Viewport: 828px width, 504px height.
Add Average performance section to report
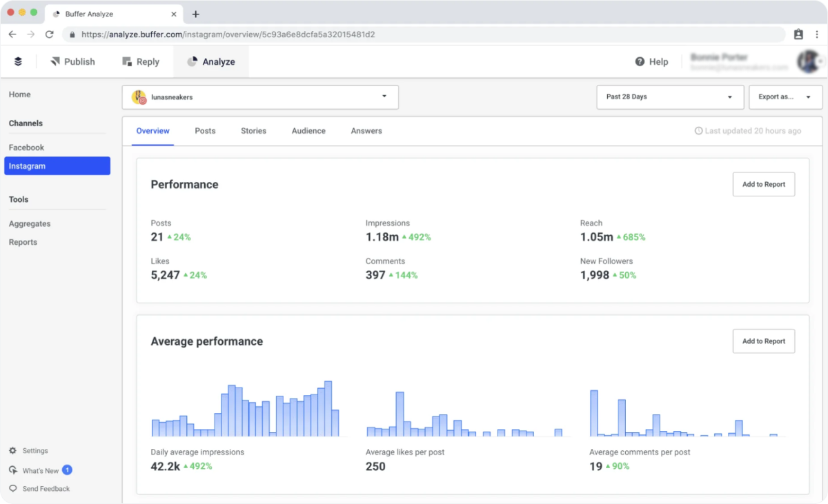(764, 341)
